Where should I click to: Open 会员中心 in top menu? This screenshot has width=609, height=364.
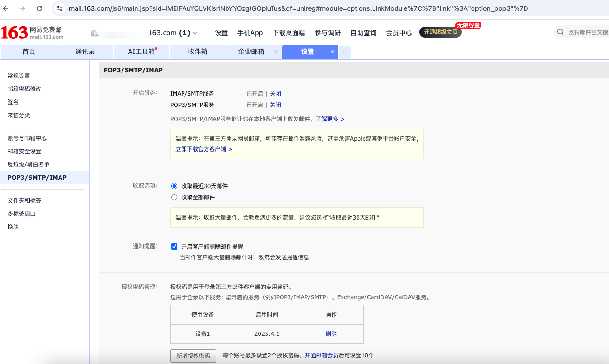point(399,33)
